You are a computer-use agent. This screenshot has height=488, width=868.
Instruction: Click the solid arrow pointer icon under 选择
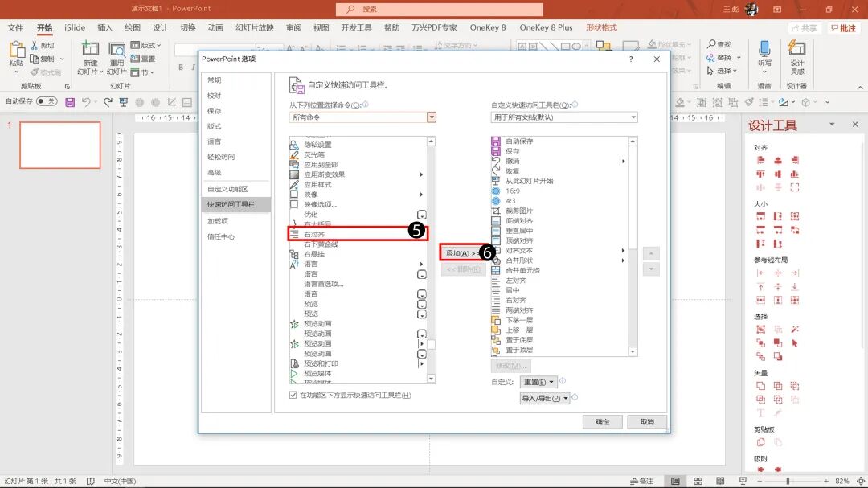795,343
